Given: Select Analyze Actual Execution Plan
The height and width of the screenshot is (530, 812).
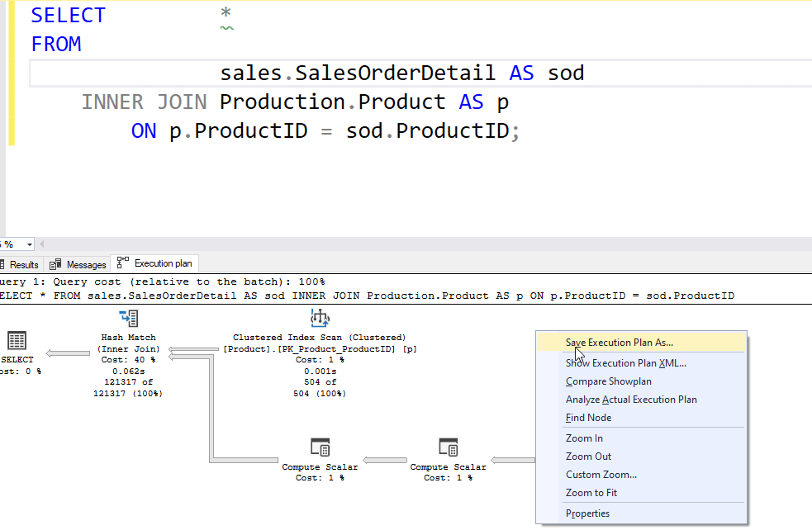Looking at the screenshot, I should coord(631,400).
